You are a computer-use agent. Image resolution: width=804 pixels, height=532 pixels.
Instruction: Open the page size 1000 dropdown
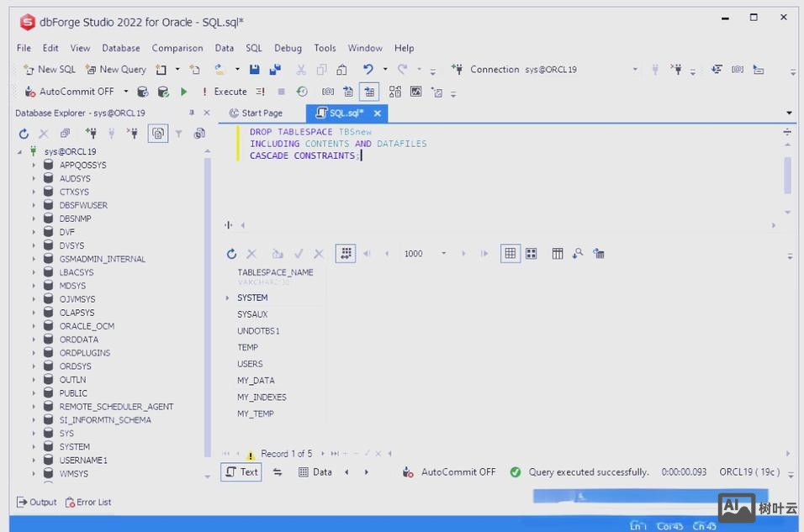443,254
